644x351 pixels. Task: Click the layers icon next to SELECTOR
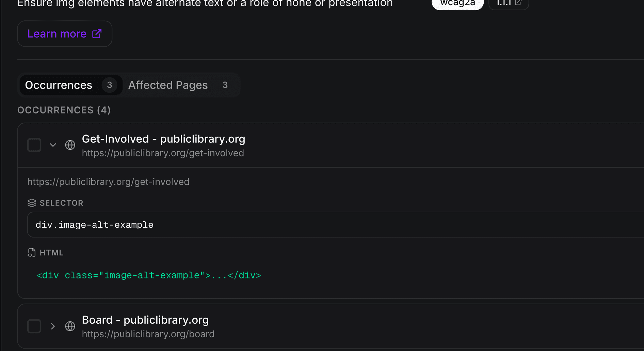[x=32, y=203]
